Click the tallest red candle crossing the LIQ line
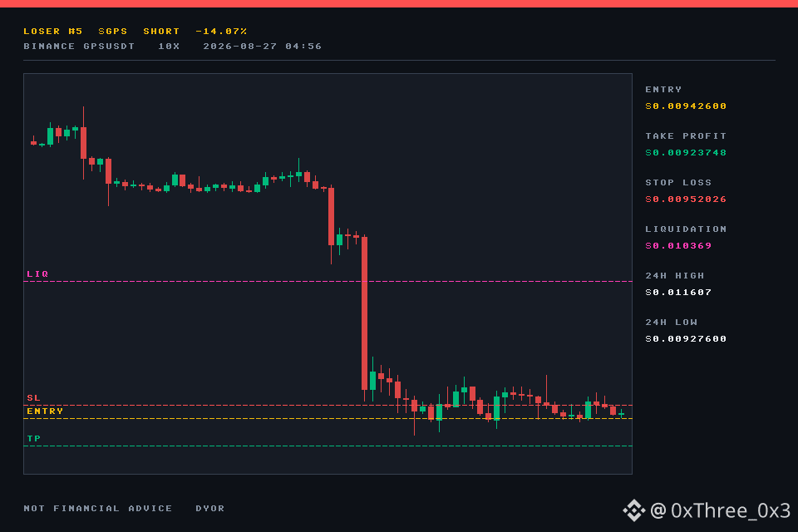Screen dimensions: 798x532 coord(364,313)
